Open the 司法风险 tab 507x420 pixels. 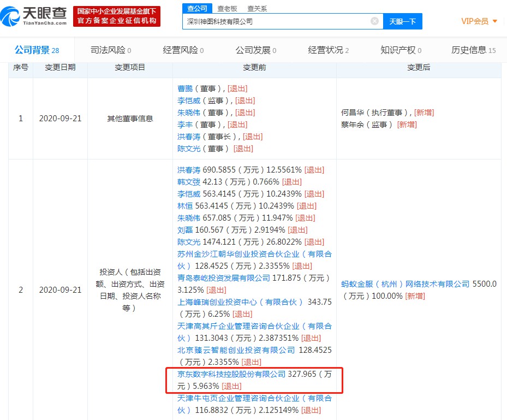pos(111,50)
